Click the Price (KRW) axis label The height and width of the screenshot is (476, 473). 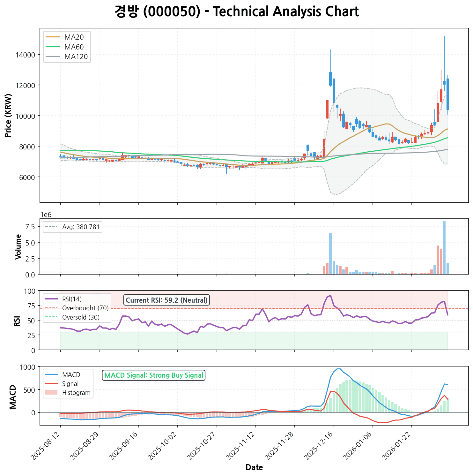pyautogui.click(x=9, y=115)
